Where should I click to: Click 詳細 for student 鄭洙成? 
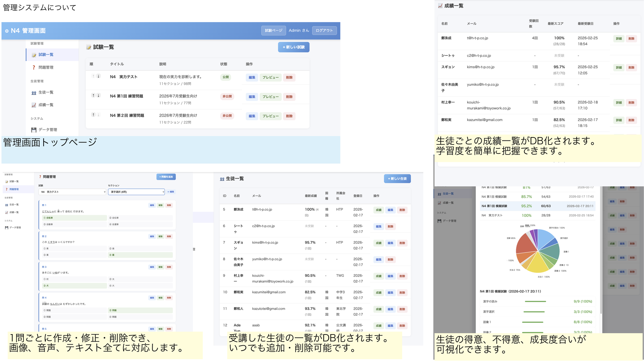tap(619, 39)
